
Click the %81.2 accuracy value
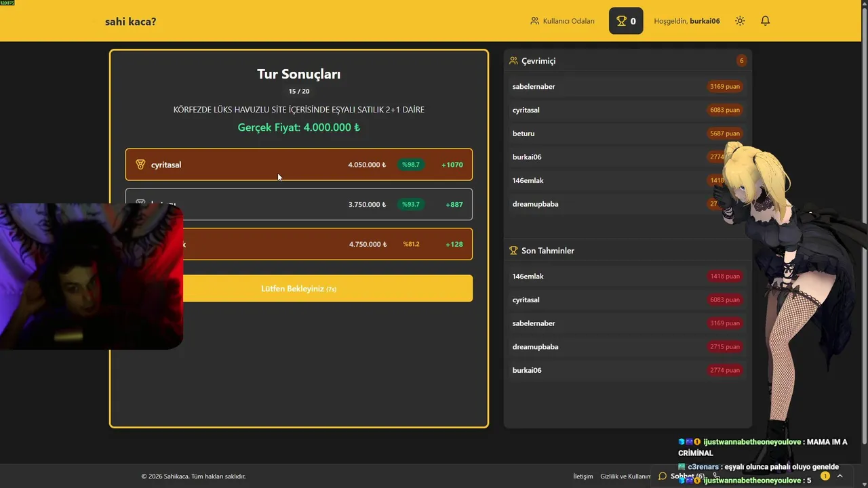(411, 244)
